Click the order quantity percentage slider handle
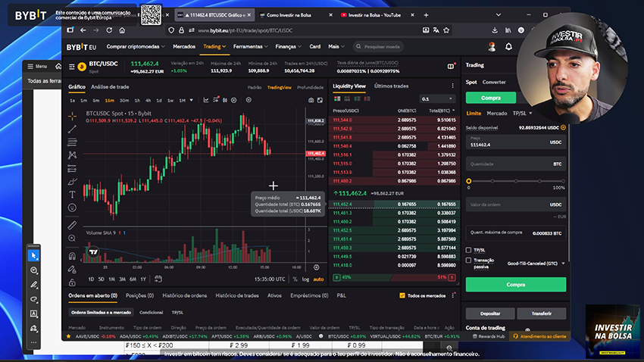The image size is (644, 362). pos(469,181)
